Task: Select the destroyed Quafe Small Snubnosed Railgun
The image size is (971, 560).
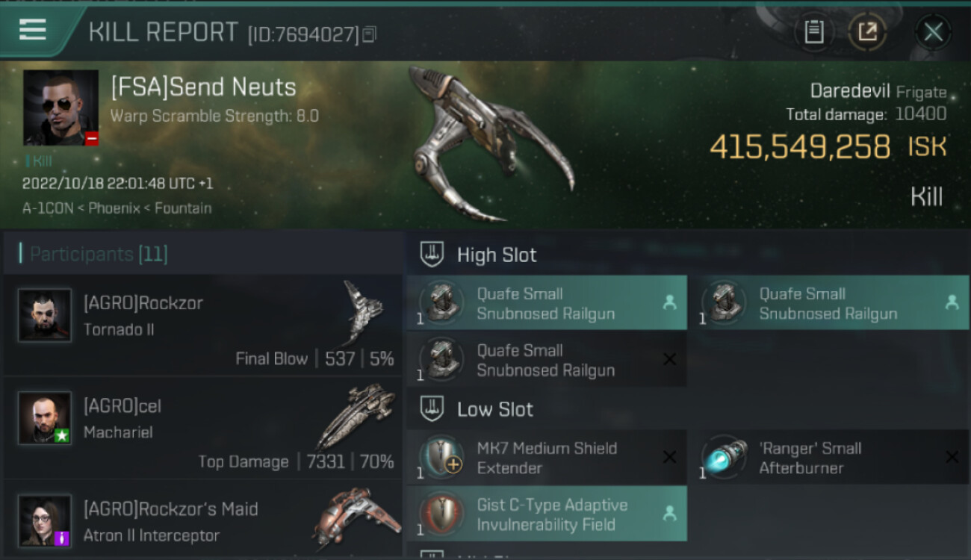Action: pos(547,360)
